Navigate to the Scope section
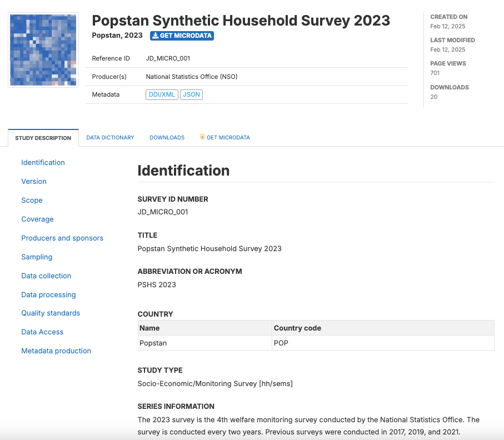The image size is (504, 440). point(32,201)
